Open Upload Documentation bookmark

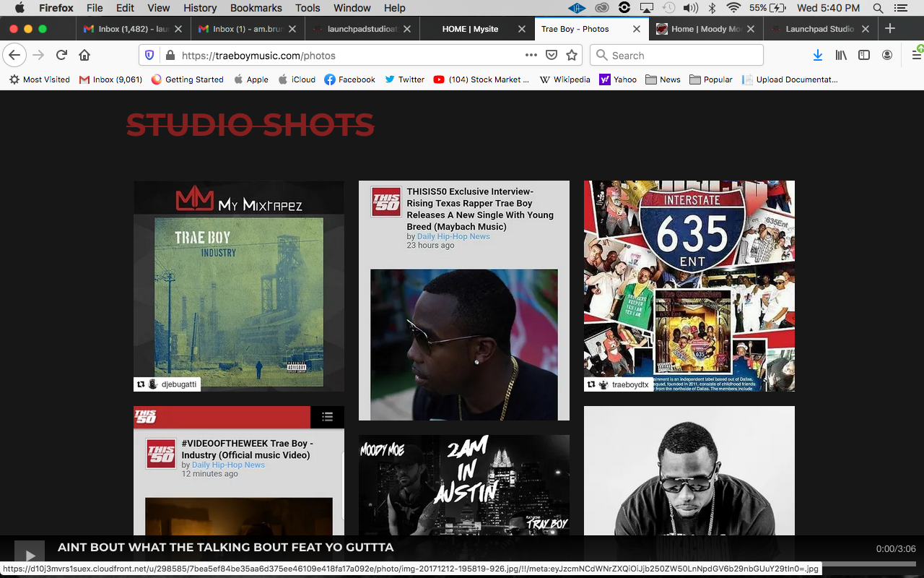click(x=790, y=79)
